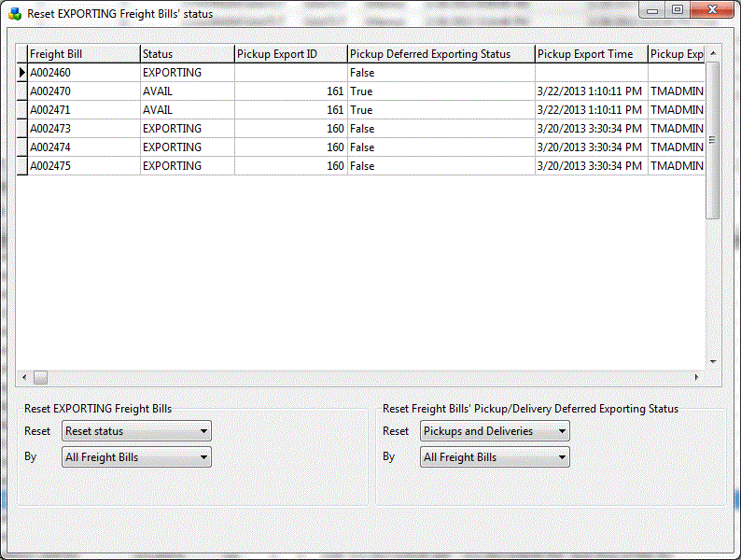Image resolution: width=741 pixels, height=560 pixels.
Task: Click the row selector for A002473
Action: 21,129
